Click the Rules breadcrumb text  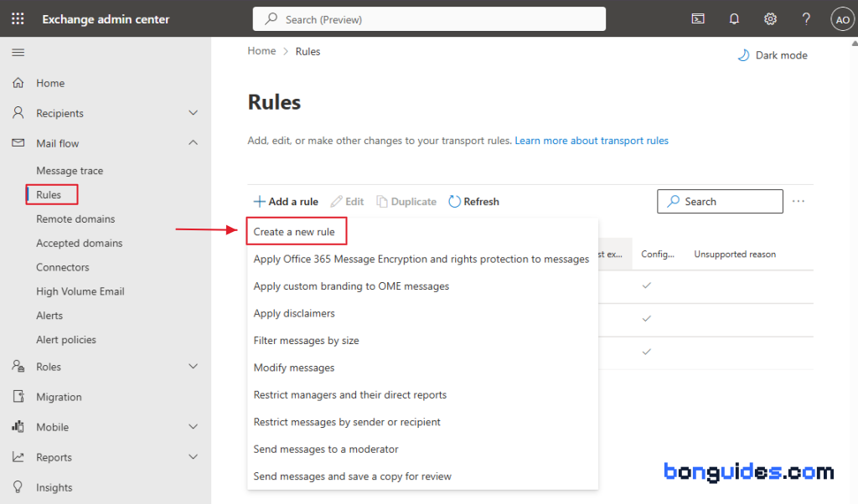[x=308, y=51]
